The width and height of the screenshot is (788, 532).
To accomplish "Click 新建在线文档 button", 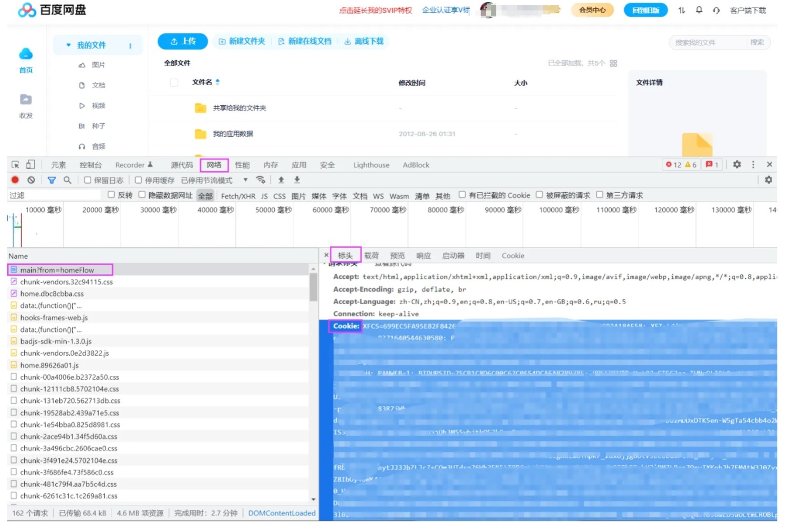I will click(305, 41).
